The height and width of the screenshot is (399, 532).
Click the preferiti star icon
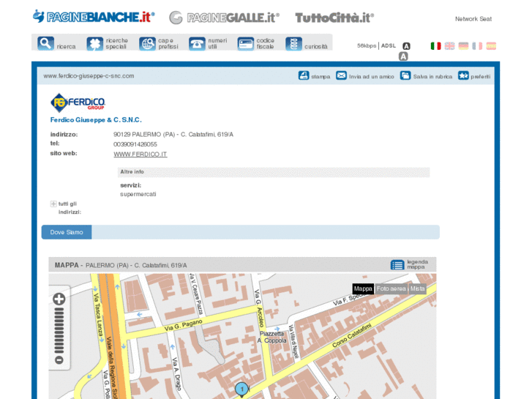click(463, 75)
